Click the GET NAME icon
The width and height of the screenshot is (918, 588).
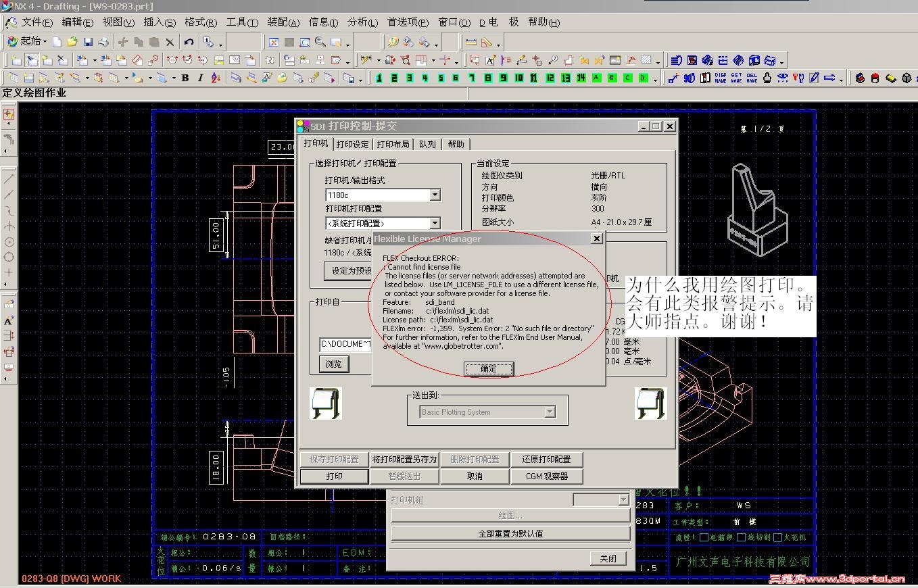point(736,78)
